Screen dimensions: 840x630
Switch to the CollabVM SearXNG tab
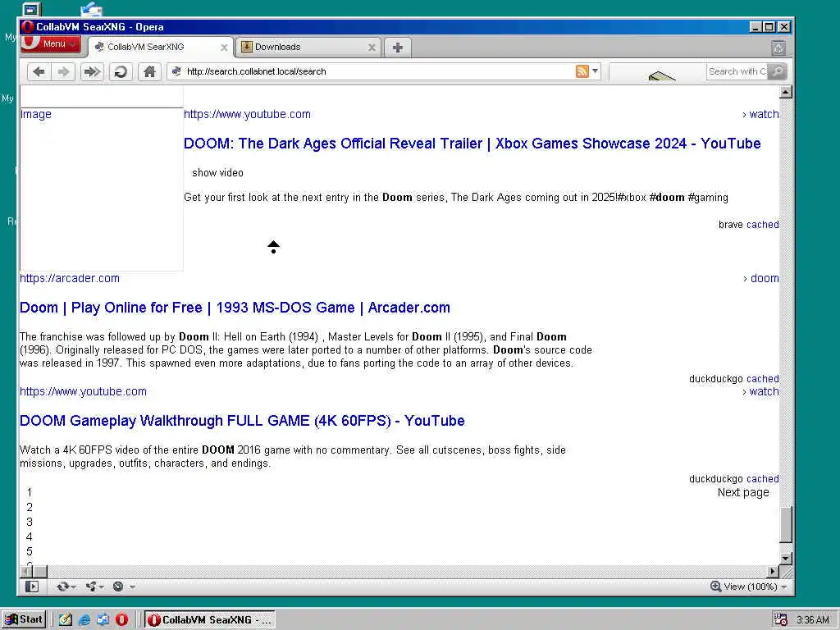click(161, 47)
